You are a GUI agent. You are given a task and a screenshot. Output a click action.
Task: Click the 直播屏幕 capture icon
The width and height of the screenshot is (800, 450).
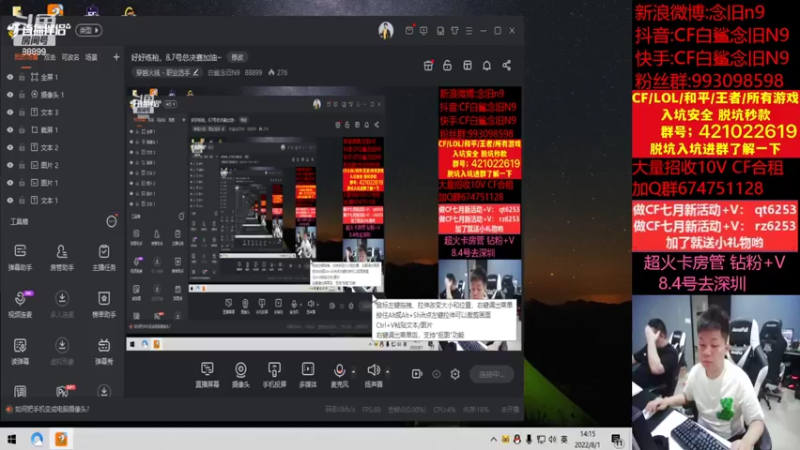pyautogui.click(x=207, y=374)
